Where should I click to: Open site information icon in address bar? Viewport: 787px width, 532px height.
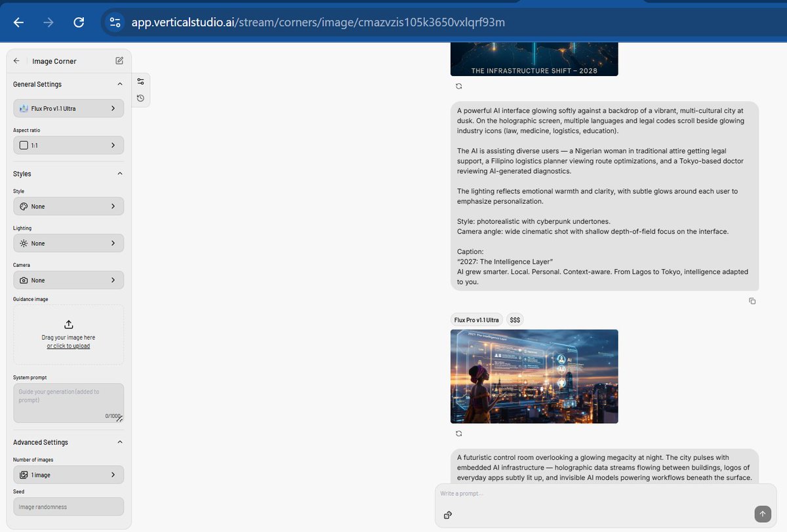115,22
